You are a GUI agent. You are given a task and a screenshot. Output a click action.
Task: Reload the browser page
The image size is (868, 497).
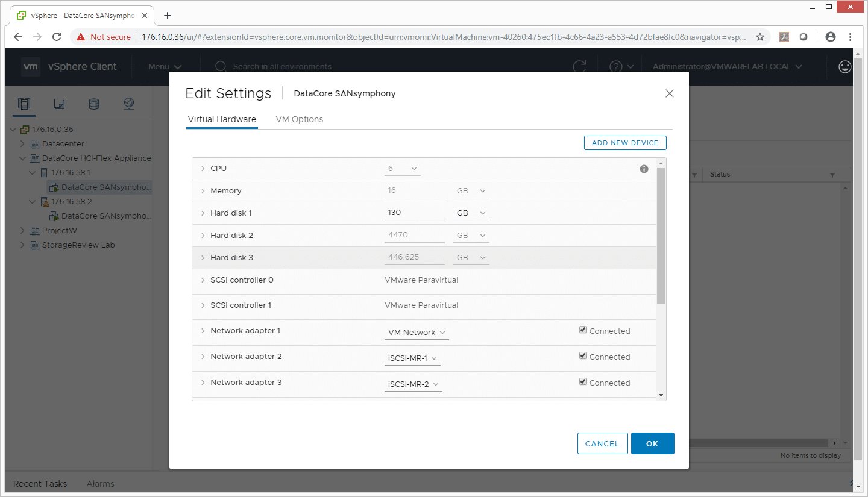pos(57,37)
